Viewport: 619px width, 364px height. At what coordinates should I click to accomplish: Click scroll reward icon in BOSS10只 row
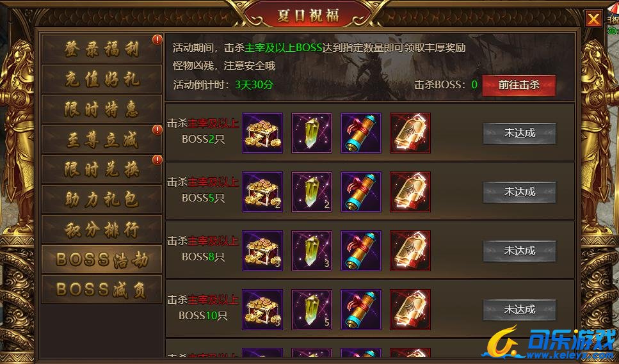click(x=361, y=310)
